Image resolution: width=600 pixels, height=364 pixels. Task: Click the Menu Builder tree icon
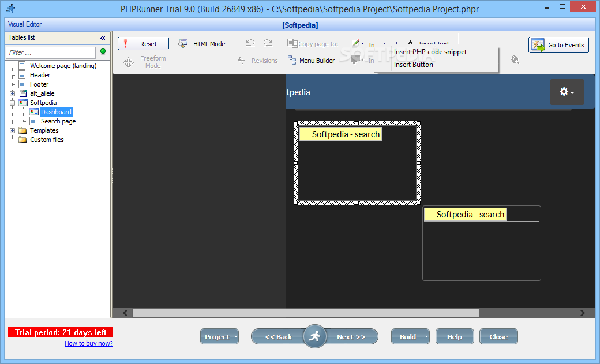(292, 60)
